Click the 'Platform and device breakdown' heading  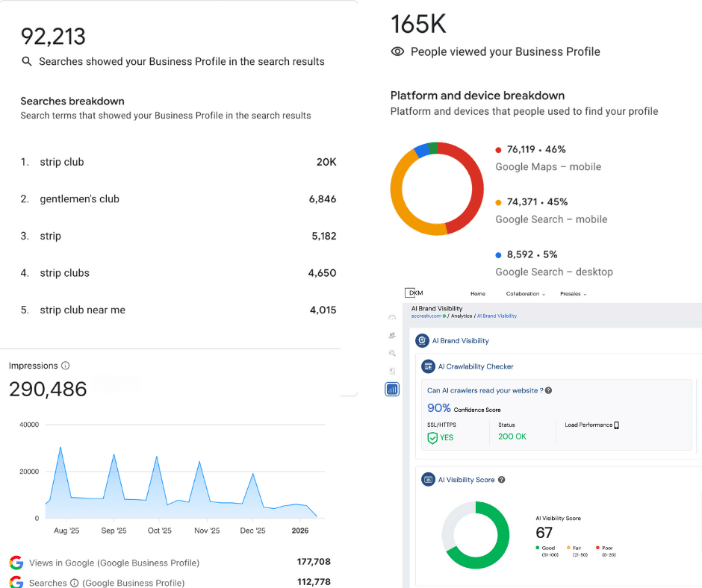pos(477,96)
